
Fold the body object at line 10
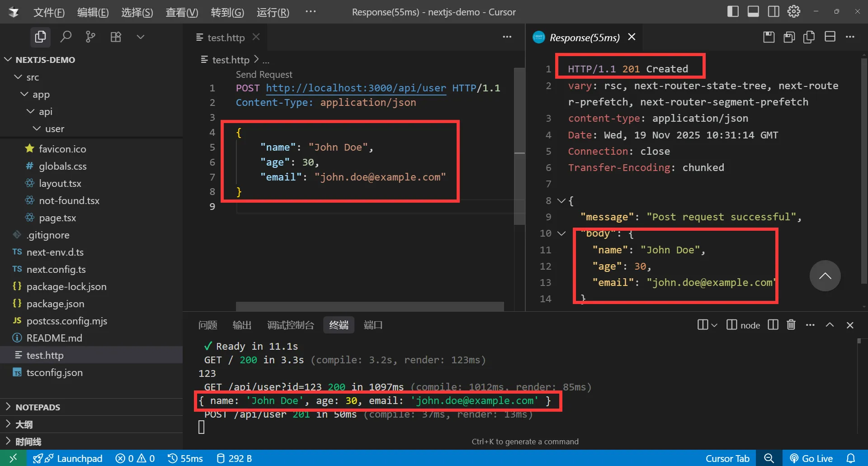click(561, 233)
